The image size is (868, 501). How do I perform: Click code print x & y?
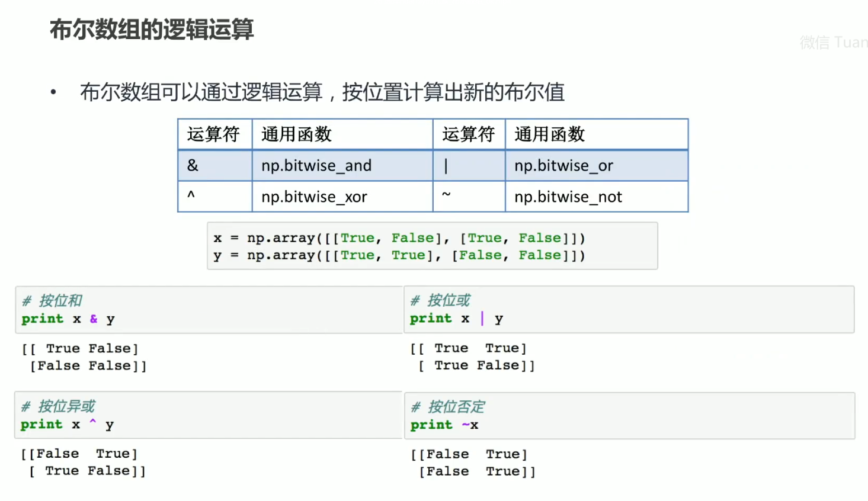click(68, 319)
